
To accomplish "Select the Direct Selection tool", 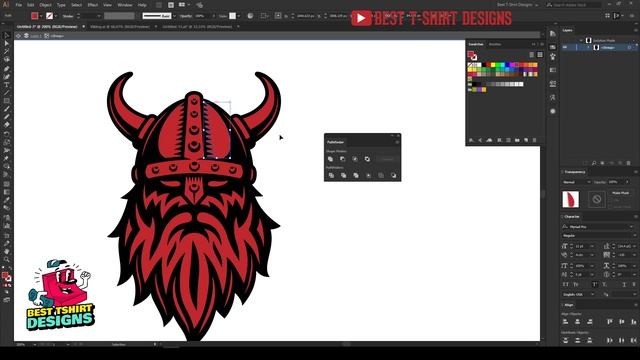I will pyautogui.click(x=7, y=44).
